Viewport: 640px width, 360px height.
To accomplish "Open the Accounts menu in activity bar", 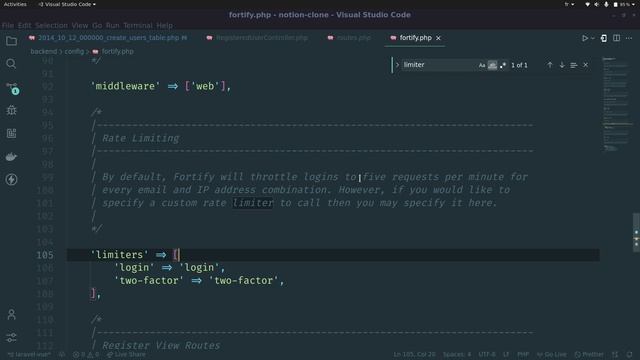I will [x=11, y=314].
